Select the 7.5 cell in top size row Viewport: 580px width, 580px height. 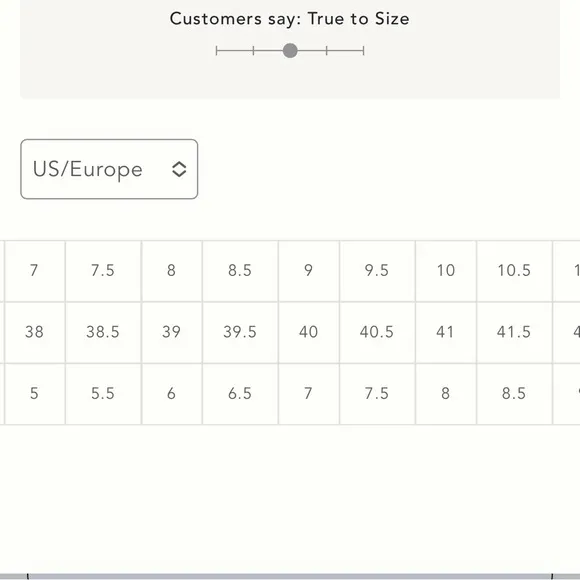point(103,271)
